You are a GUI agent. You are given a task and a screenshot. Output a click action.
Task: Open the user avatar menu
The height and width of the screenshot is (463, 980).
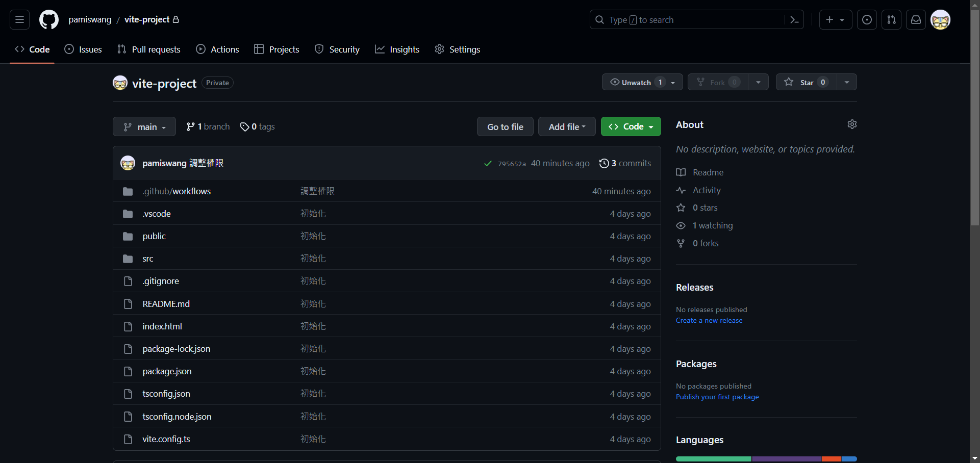(x=940, y=20)
